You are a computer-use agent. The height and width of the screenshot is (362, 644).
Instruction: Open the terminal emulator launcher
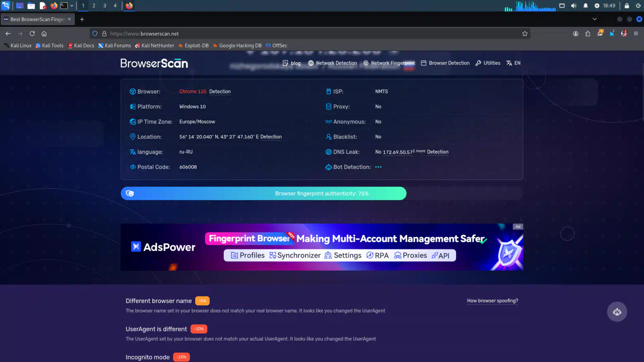click(x=64, y=5)
